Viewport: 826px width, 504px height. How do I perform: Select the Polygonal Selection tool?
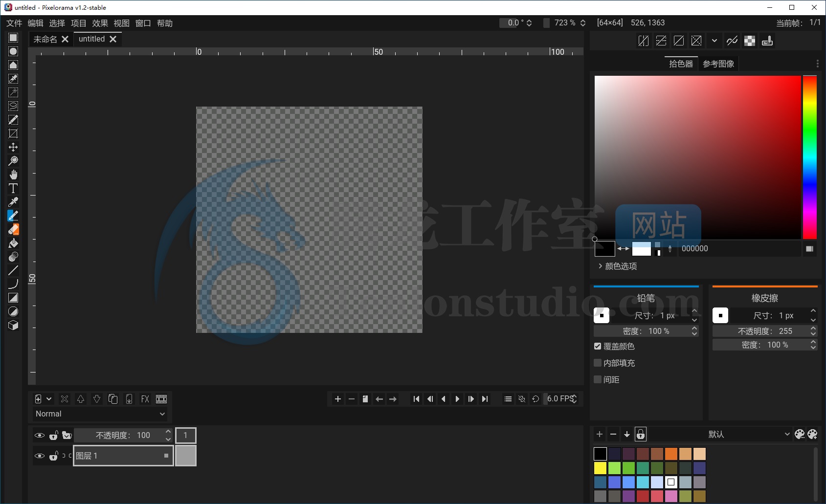click(13, 65)
